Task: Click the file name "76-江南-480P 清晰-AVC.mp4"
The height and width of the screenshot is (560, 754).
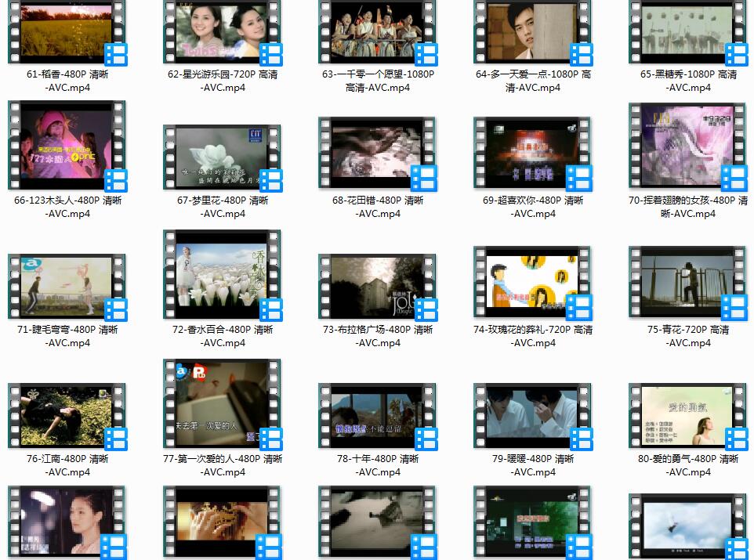Action: [67, 465]
